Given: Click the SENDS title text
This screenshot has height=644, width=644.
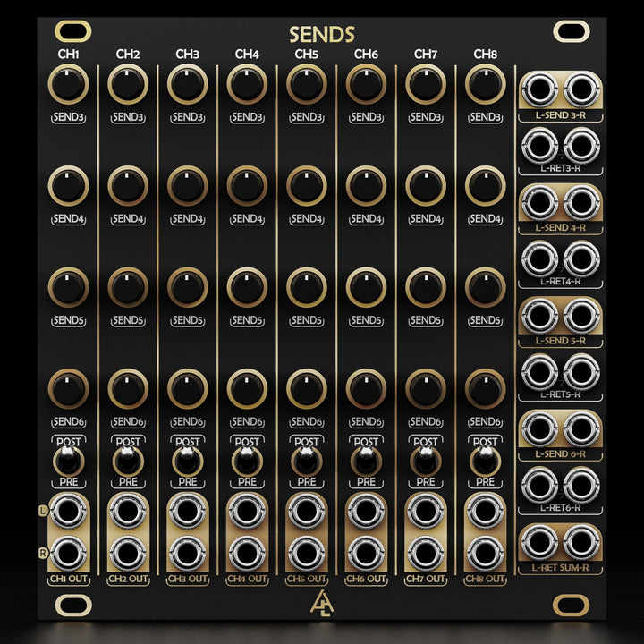Looking at the screenshot, I should point(322,35).
